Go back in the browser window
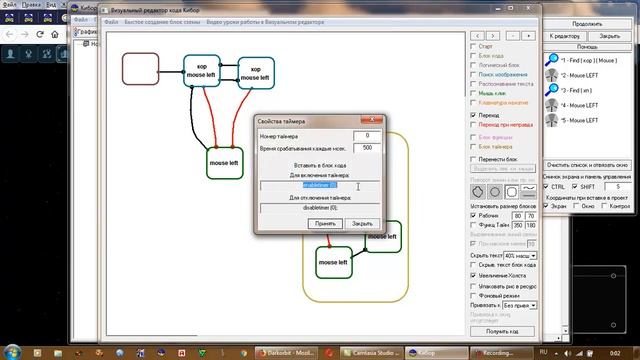 pos(10,34)
